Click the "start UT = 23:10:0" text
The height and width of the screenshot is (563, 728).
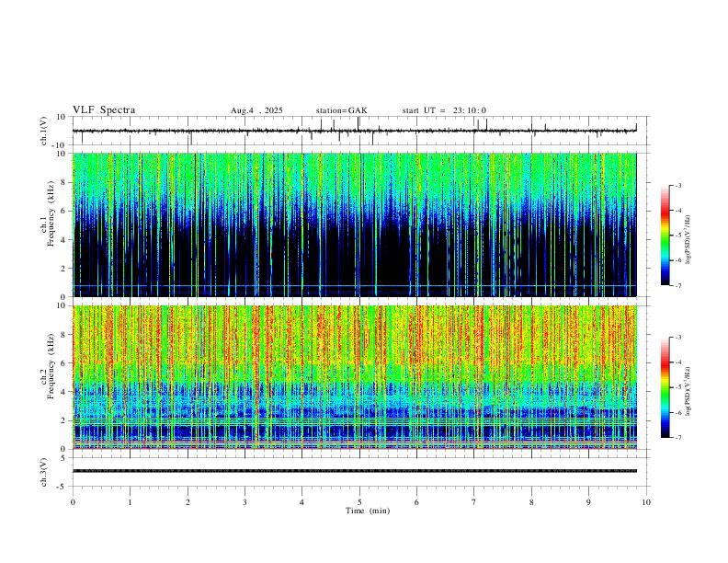(444, 110)
